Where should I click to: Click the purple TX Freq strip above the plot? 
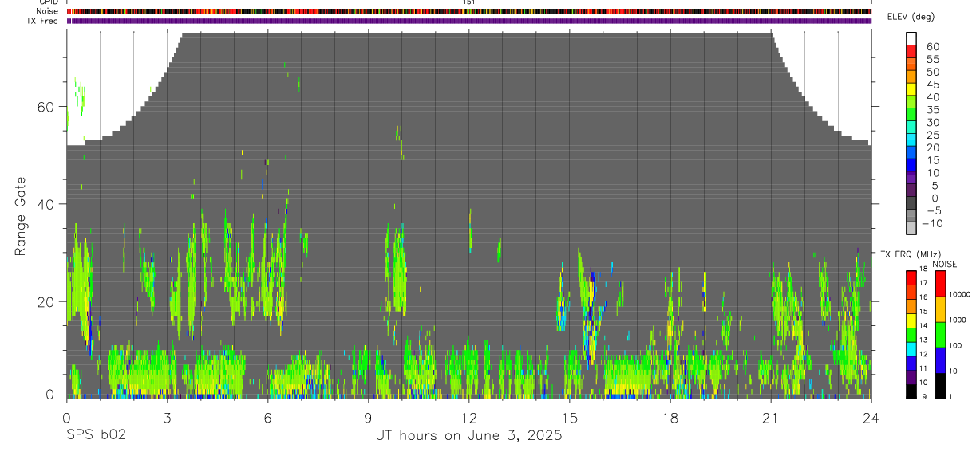tap(468, 21)
